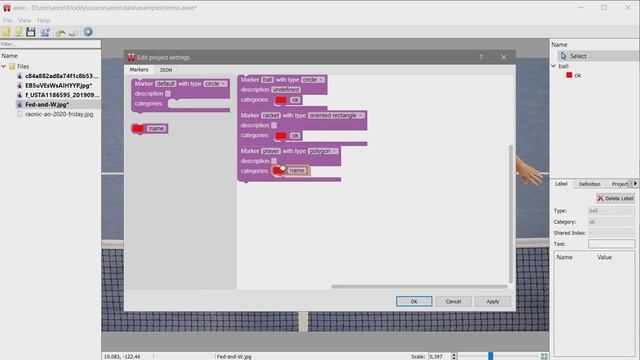The width and height of the screenshot is (640, 360).
Task: Show more tabs with the right arrow
Action: tap(635, 184)
